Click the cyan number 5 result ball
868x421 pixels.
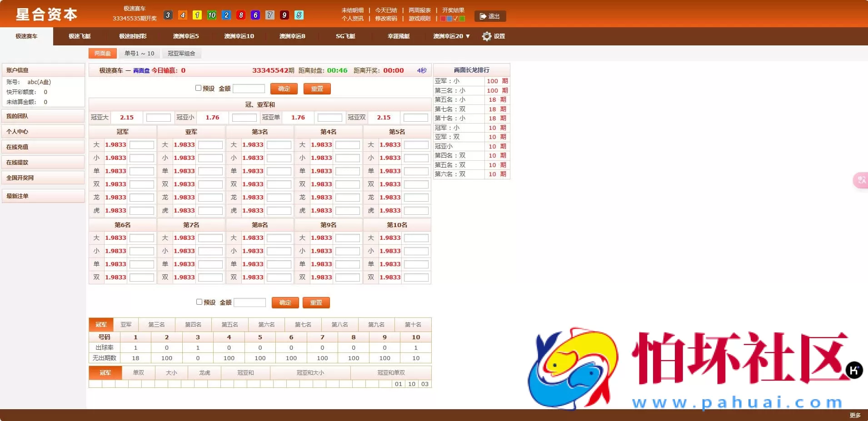click(299, 15)
